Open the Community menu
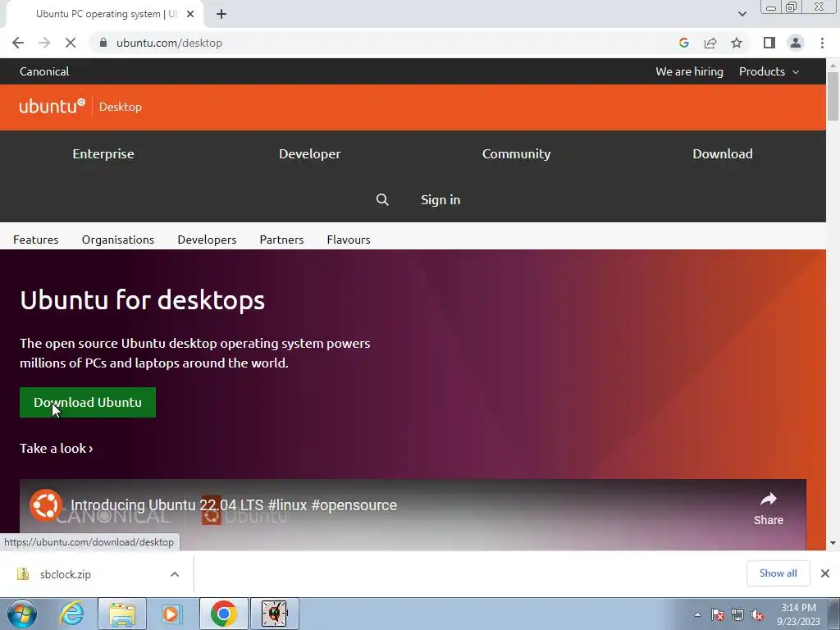This screenshot has width=840, height=630. [x=516, y=153]
